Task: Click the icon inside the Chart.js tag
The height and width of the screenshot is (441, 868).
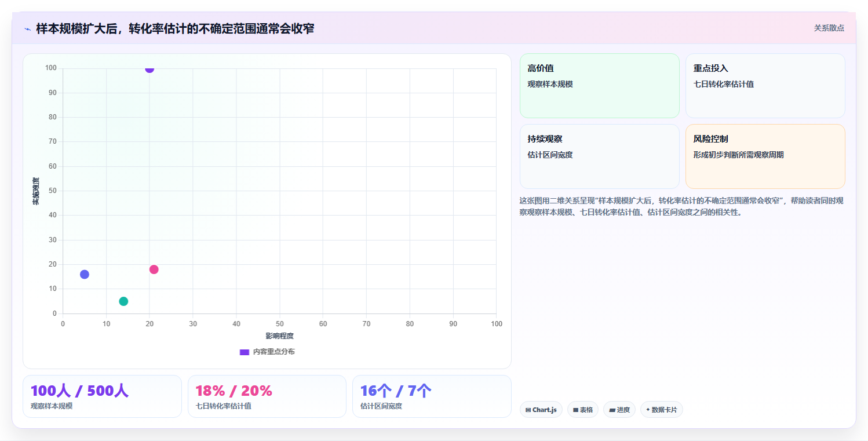Action: tap(528, 410)
